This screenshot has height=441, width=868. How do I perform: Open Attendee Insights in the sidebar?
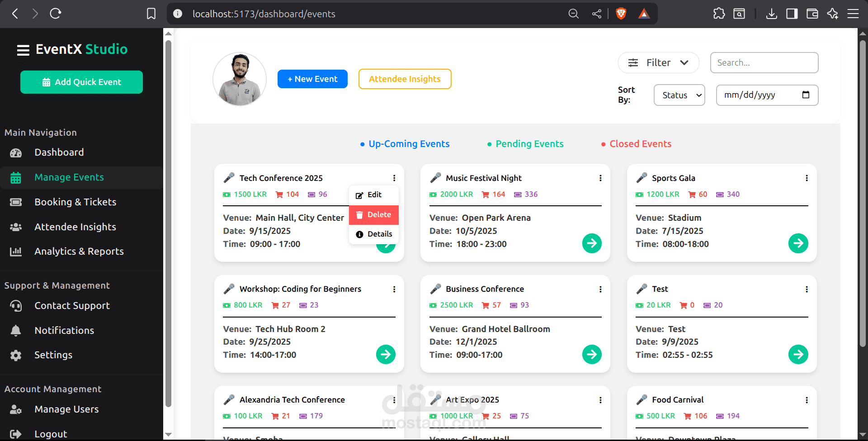tap(81, 227)
